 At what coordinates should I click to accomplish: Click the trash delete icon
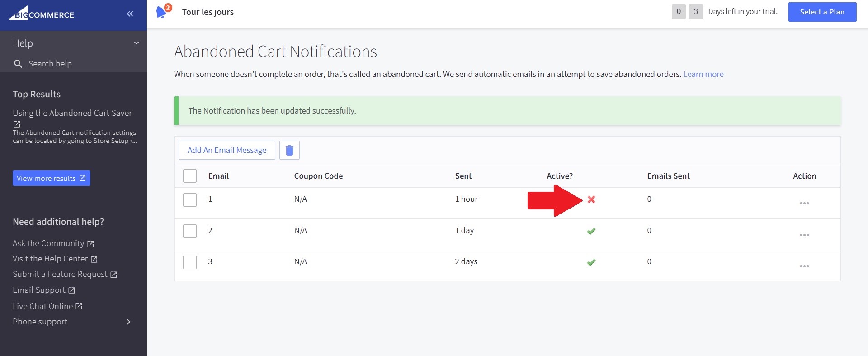(289, 150)
